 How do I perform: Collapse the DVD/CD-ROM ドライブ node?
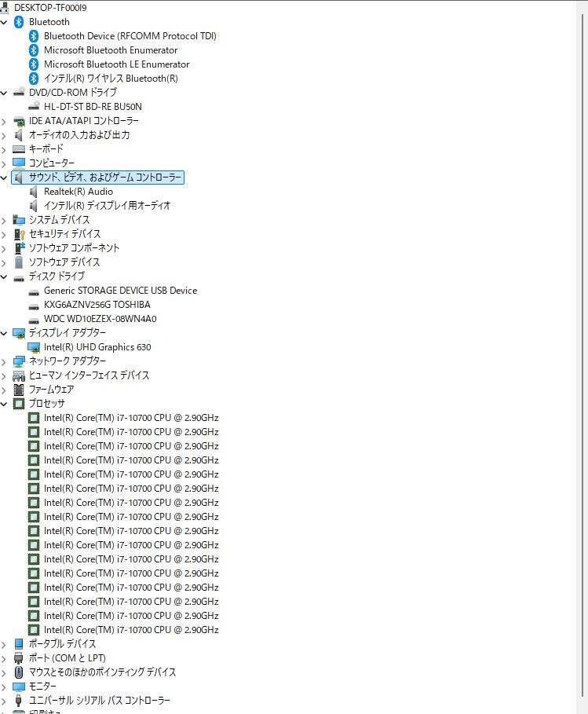pyautogui.click(x=4, y=93)
